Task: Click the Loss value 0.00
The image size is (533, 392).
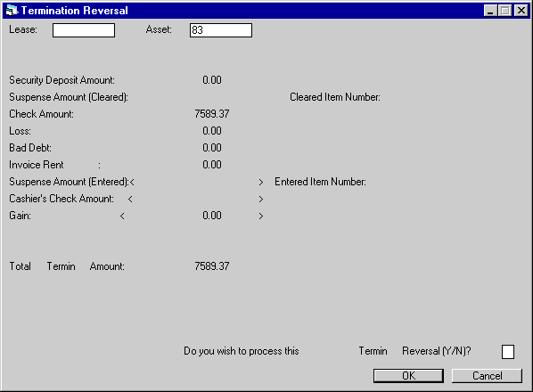Action: coord(212,131)
